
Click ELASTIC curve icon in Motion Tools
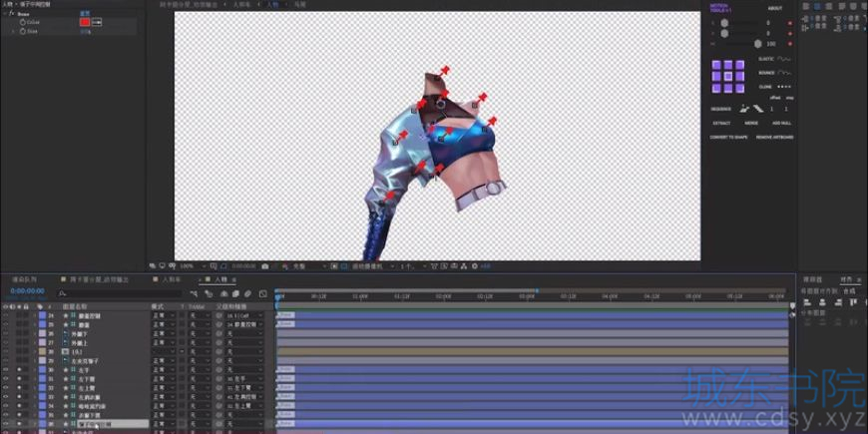[784, 59]
